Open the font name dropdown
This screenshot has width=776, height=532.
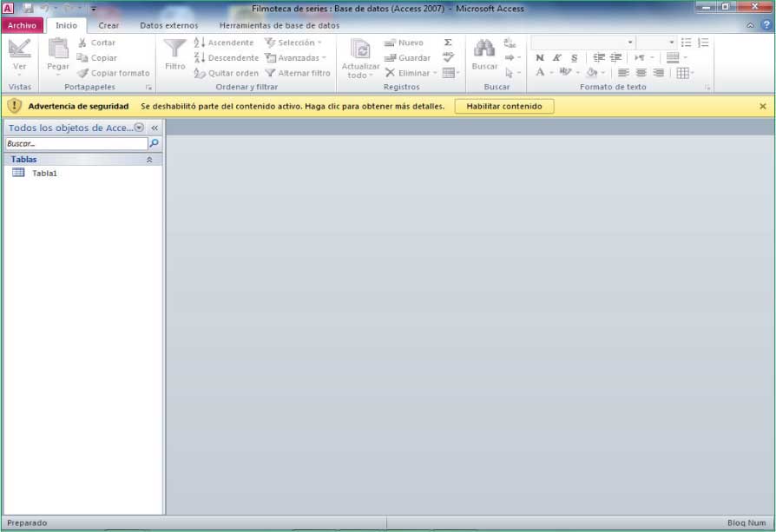tap(582, 43)
